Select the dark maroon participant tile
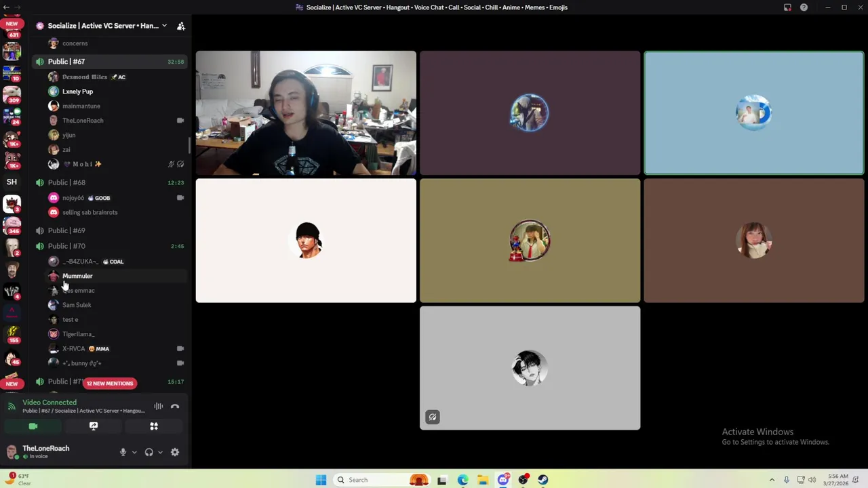Screen dimensions: 868x488 (x=530, y=113)
